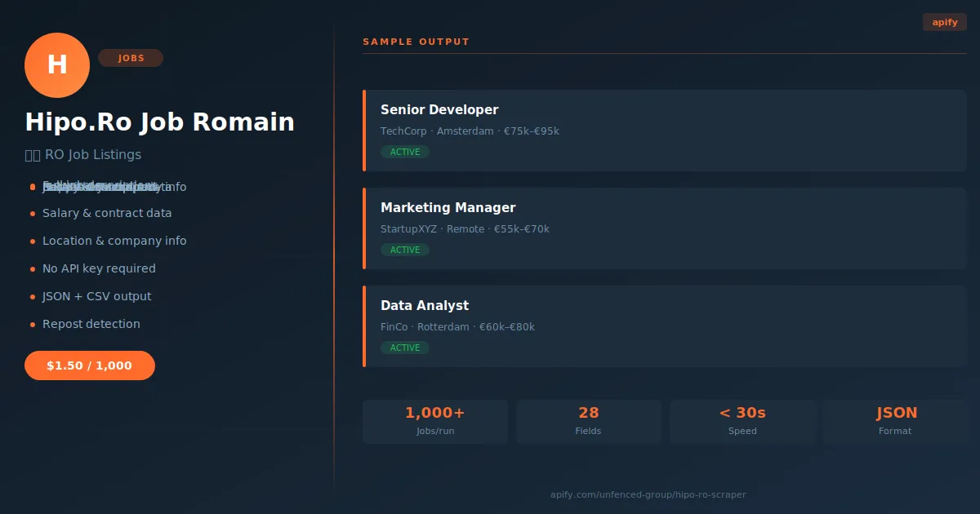980x514 pixels.
Task: Click the ACTIVE badge on Data Analyst
Action: [x=405, y=348]
